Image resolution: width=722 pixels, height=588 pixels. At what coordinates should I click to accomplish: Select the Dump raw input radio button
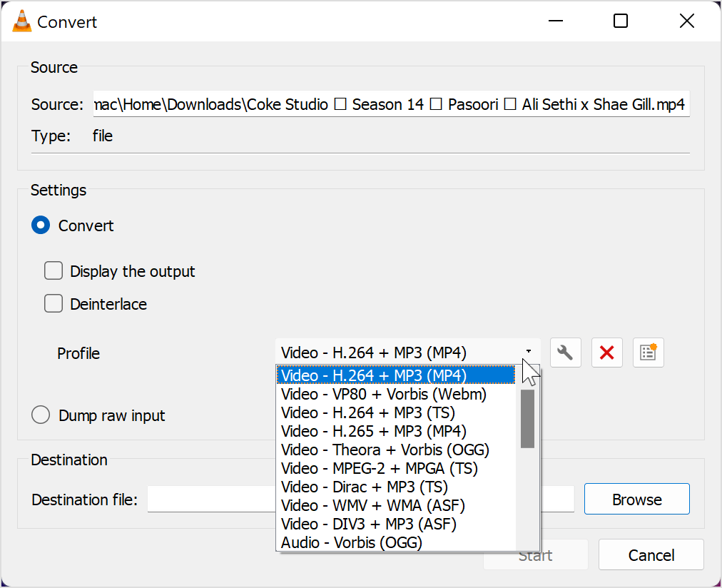click(41, 415)
